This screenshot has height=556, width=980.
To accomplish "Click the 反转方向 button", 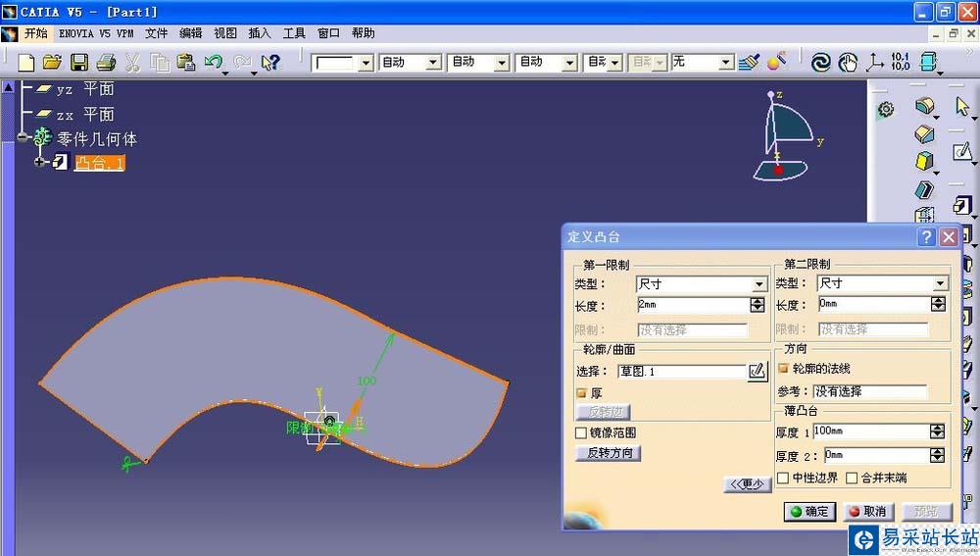I will 609,453.
